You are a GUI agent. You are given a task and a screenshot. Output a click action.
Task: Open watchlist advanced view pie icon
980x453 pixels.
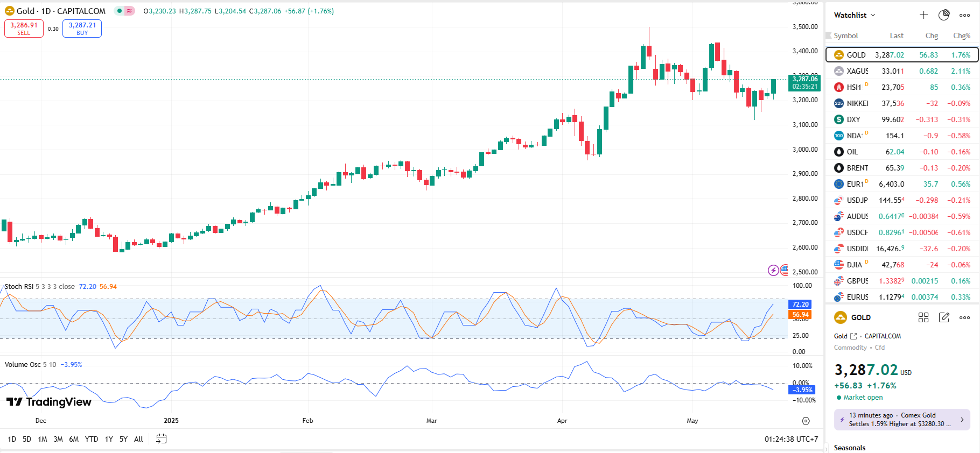click(x=944, y=15)
